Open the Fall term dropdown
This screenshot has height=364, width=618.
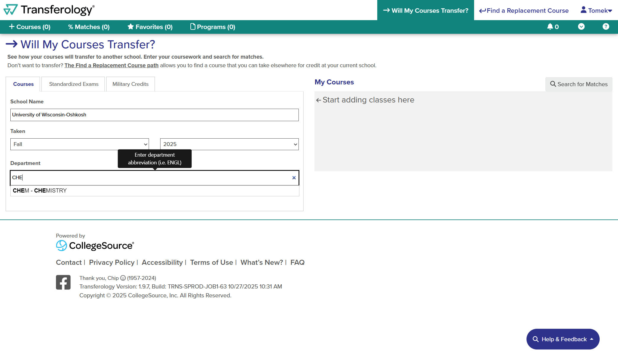80,144
